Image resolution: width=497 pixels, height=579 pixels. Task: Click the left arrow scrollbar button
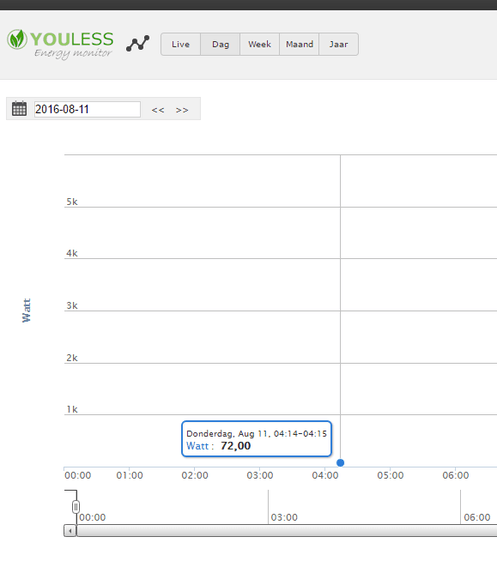point(70,531)
